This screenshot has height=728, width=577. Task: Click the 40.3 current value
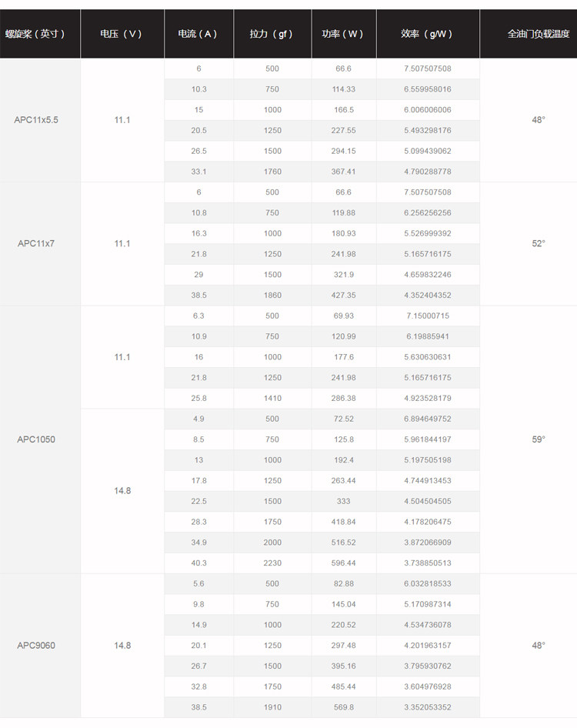click(198, 563)
